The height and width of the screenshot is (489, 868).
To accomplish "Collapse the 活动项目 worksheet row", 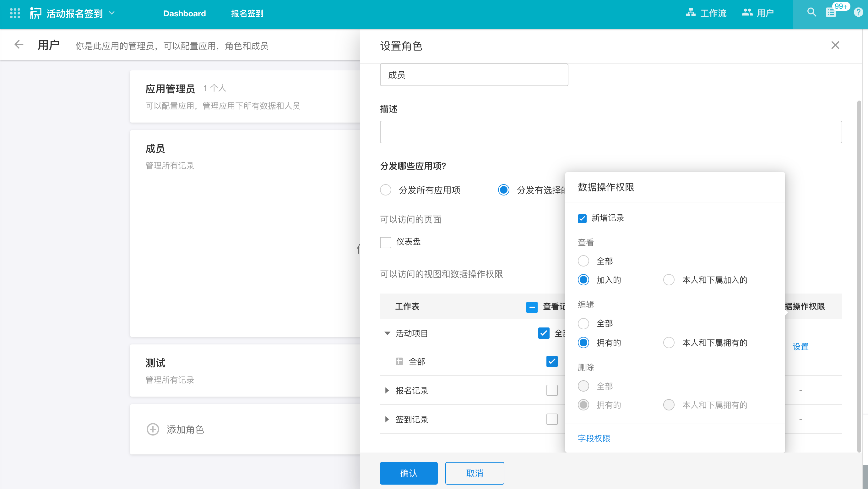I will pyautogui.click(x=387, y=333).
